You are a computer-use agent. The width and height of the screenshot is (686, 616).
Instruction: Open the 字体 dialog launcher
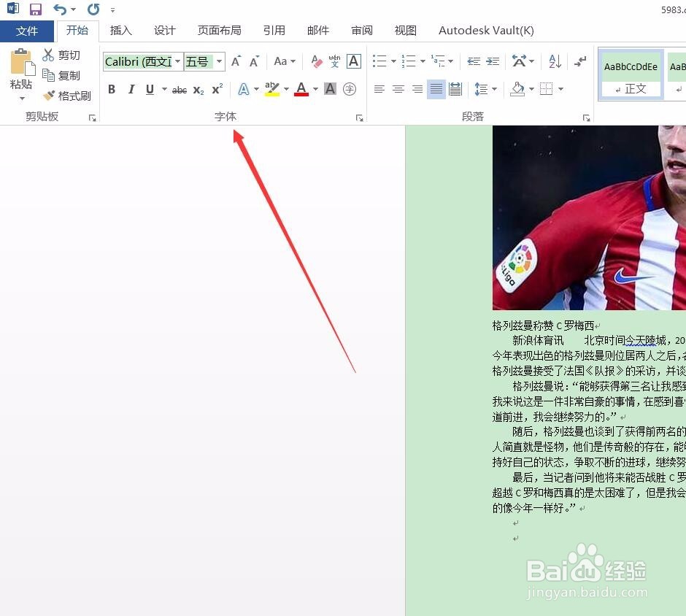pyautogui.click(x=360, y=118)
